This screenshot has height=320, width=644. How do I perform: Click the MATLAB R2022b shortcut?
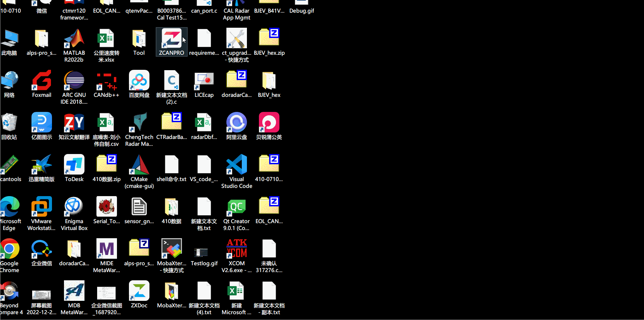click(74, 39)
